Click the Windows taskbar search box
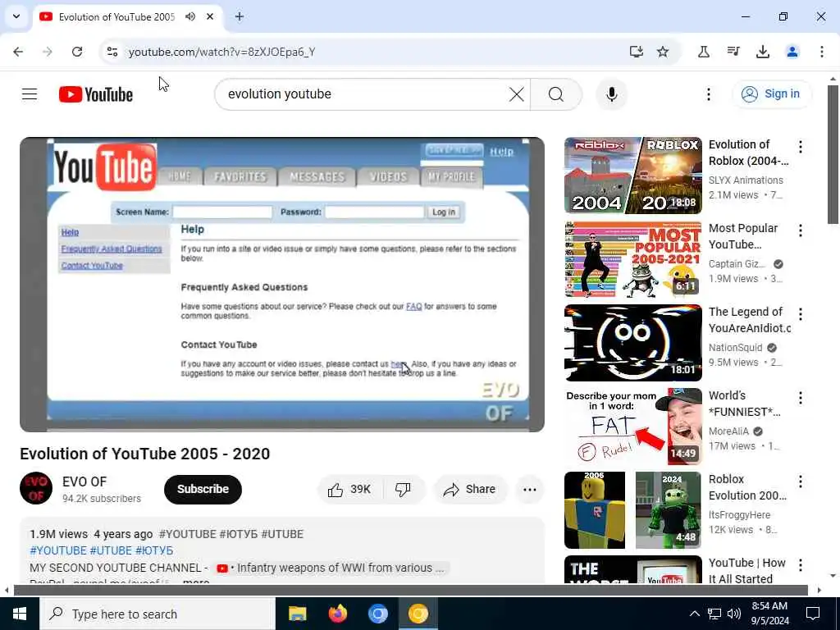 click(x=157, y=614)
